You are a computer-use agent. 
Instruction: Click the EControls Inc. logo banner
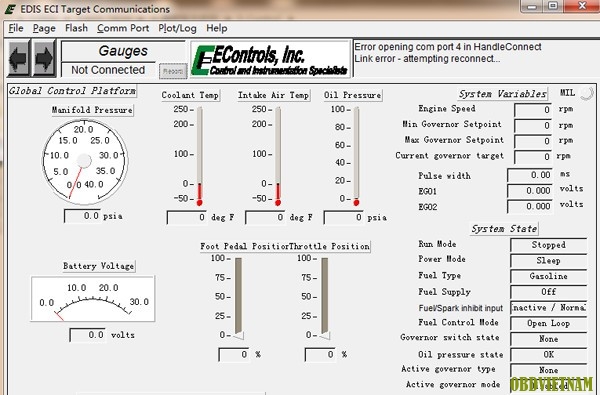tap(271, 60)
